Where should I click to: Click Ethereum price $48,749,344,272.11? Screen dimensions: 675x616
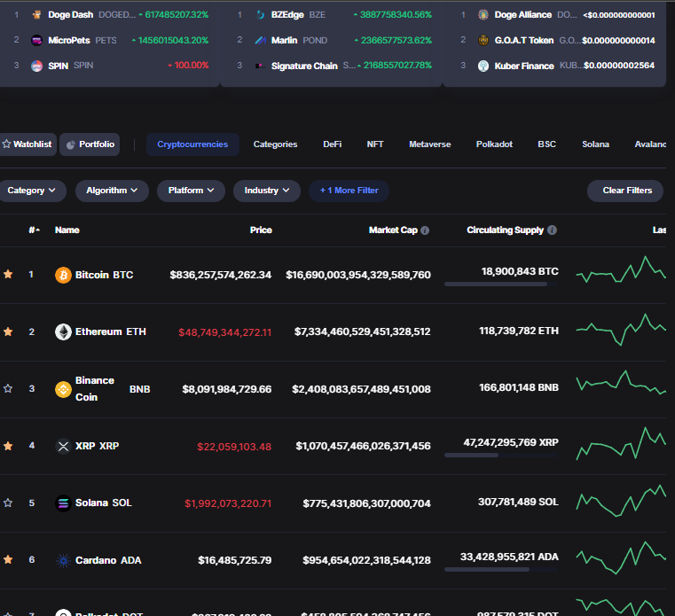224,332
